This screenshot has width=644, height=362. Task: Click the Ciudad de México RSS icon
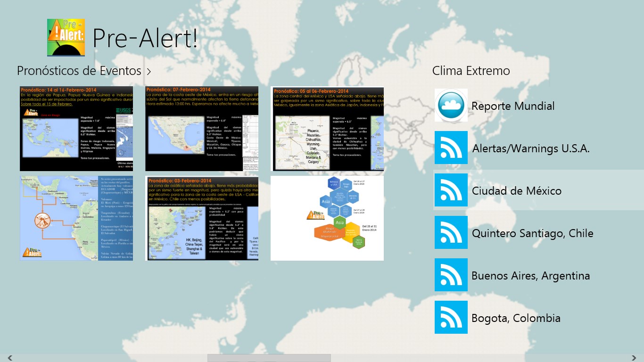(x=451, y=190)
